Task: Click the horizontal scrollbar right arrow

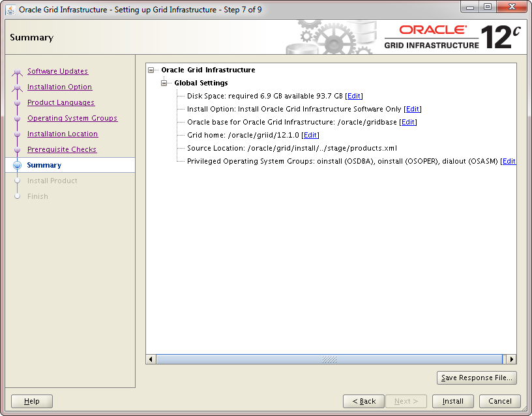Action: point(511,359)
